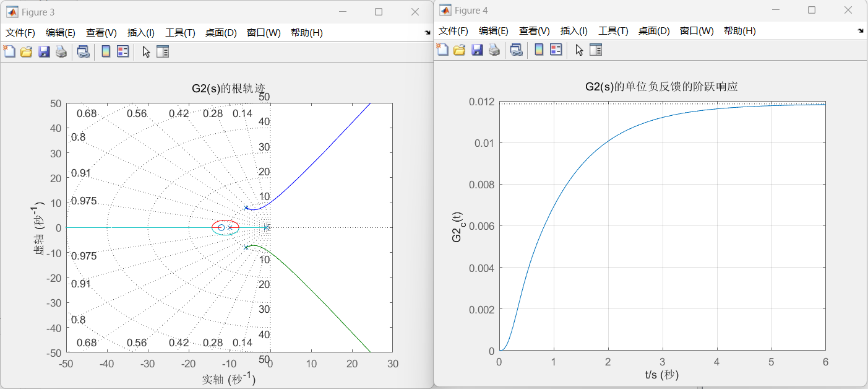Image resolution: width=868 pixels, height=389 pixels.
Task: Click Link Plot icon in Figure 3
Action: coord(83,52)
